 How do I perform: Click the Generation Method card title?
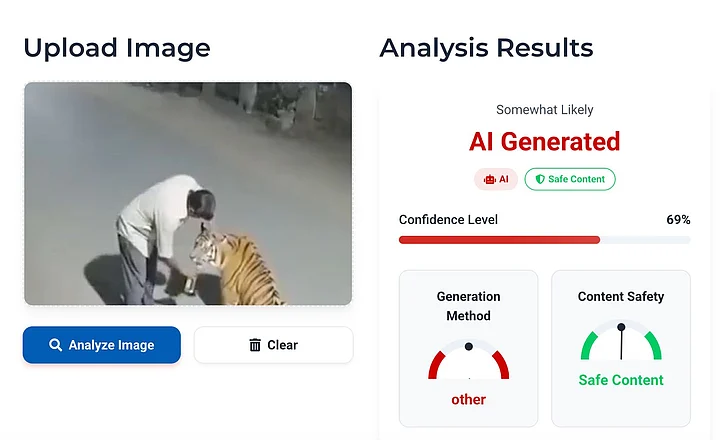click(468, 306)
